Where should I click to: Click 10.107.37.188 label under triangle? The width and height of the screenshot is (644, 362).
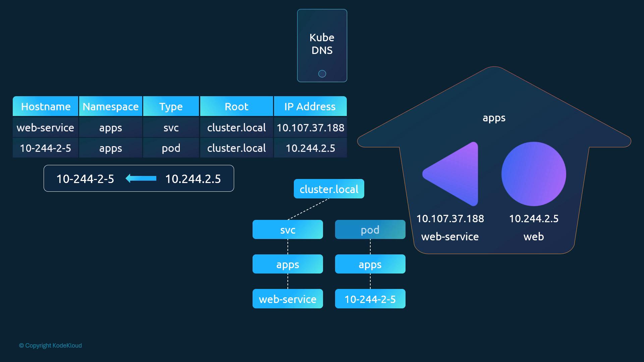coord(450,219)
